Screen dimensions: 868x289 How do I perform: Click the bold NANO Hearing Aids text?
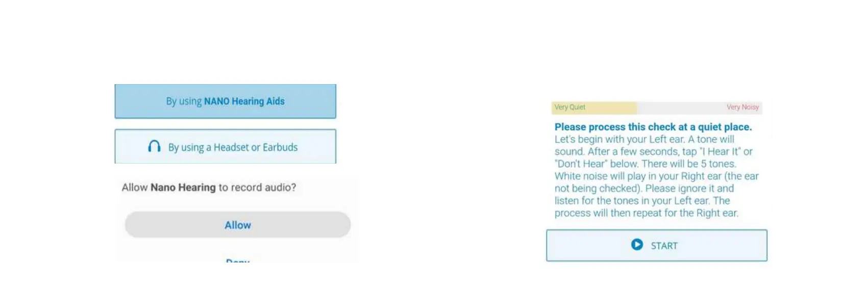[244, 101]
